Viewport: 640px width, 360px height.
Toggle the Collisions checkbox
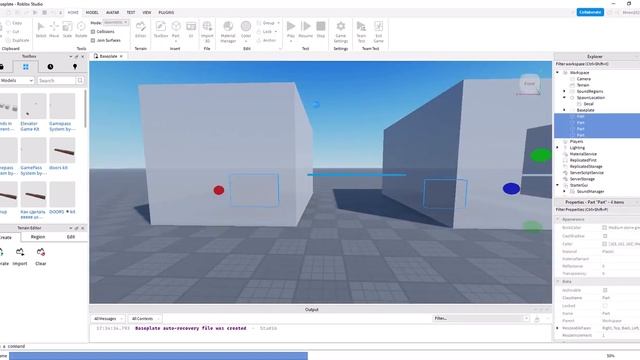(x=93, y=31)
